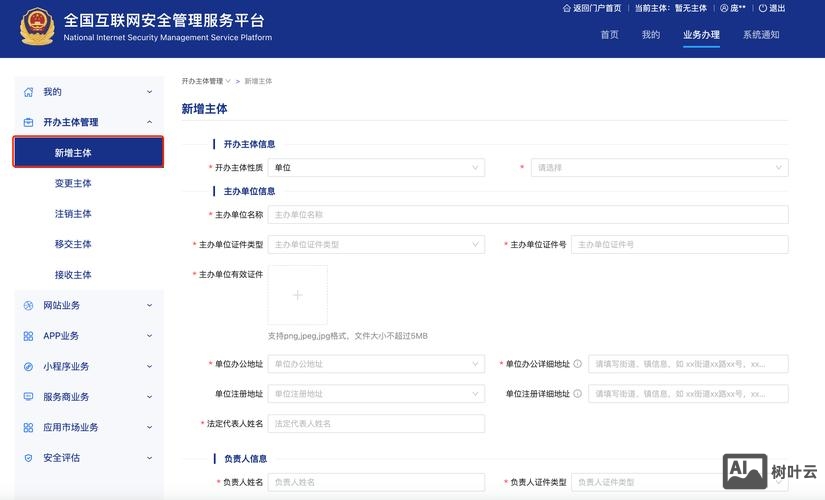Viewport: 825px width, 500px height.
Task: Open the 单位办公地址 dropdown
Action: point(376,364)
